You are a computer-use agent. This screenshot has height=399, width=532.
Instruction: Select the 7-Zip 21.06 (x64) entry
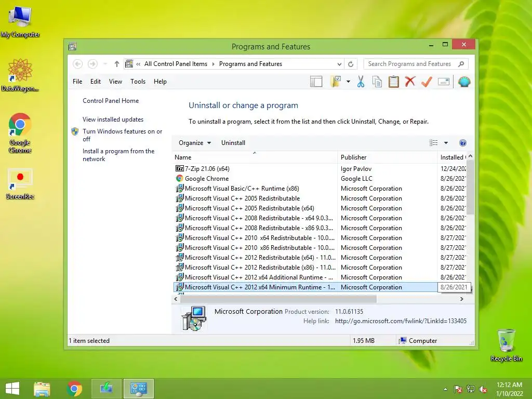[207, 169]
